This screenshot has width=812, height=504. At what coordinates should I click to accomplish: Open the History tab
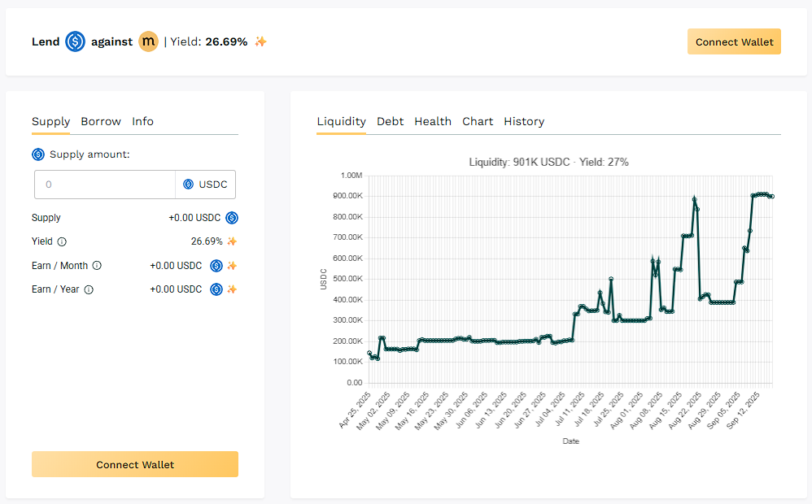coord(524,121)
